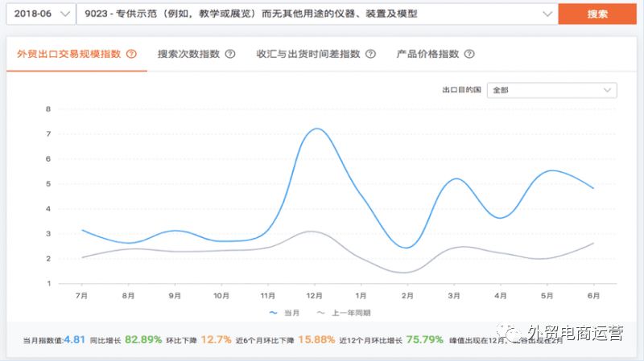
Task: Open the 出口目的国 全部 dropdown
Action: pos(551,90)
